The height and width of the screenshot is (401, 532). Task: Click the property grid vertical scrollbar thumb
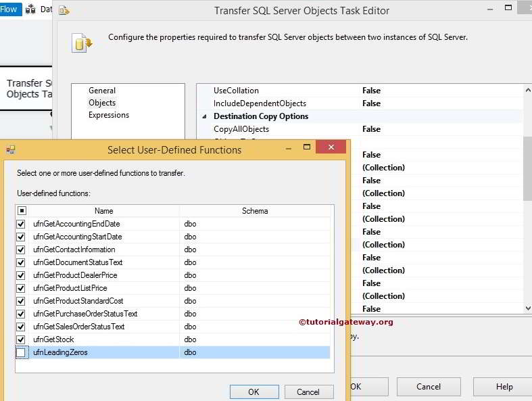pos(527,168)
